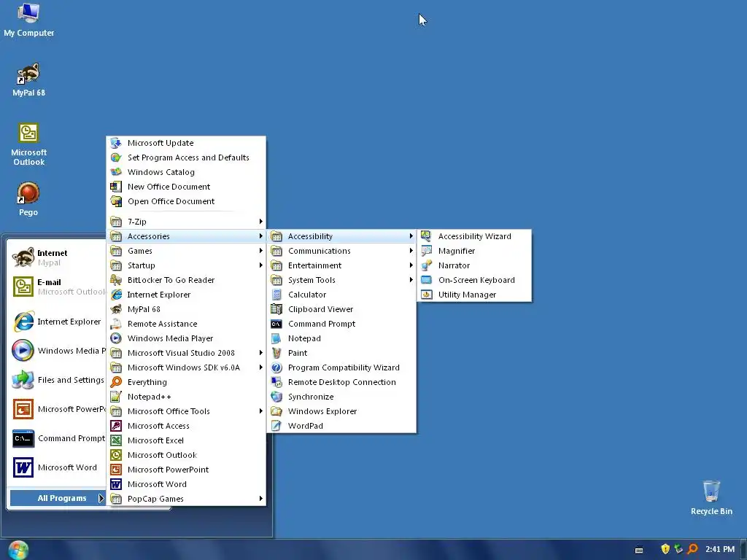Click the Start orb button
Image resolution: width=747 pixels, height=560 pixels.
pos(18,550)
